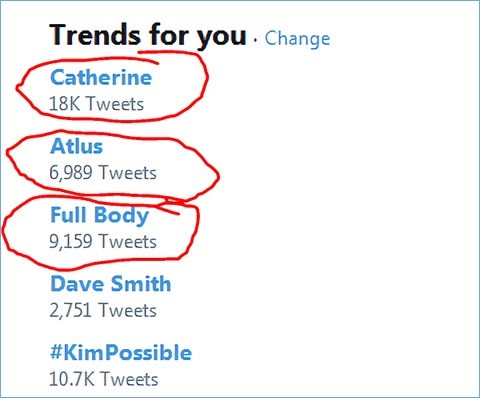Open the Catherine trending topic

point(101,78)
